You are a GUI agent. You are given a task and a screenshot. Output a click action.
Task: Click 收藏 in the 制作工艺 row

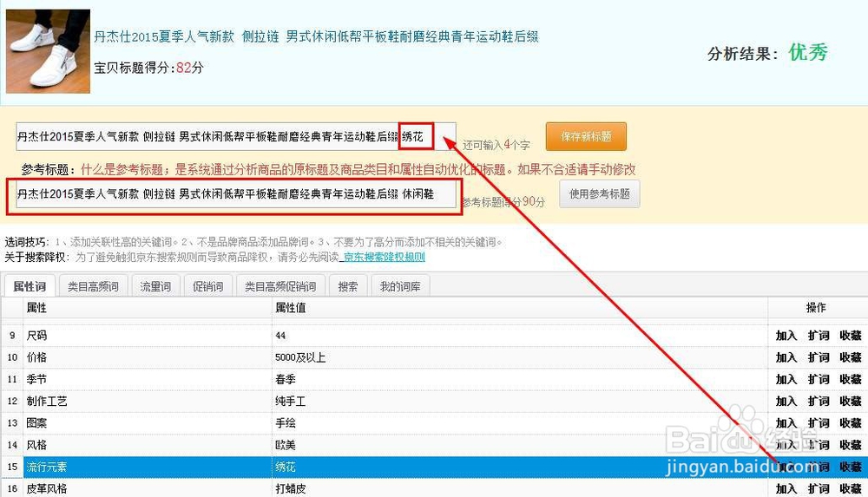851,402
